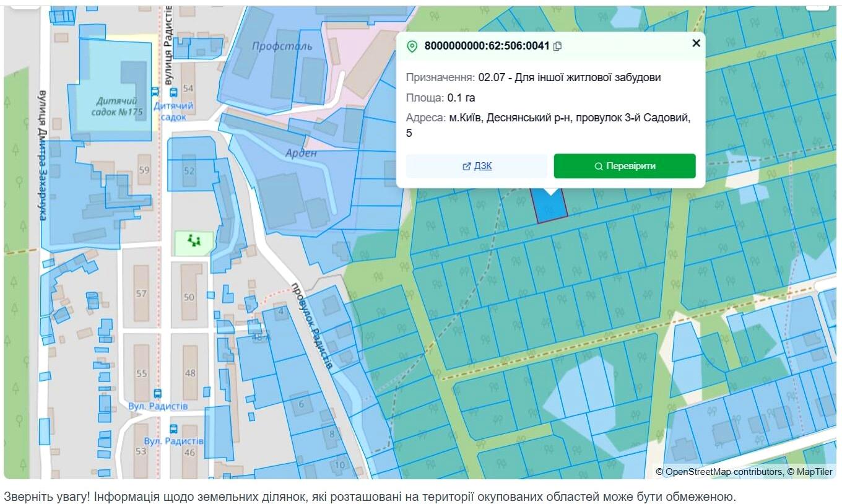Screen dimensions: 842x504
Task: Click building number 54 on map
Action: point(188,89)
